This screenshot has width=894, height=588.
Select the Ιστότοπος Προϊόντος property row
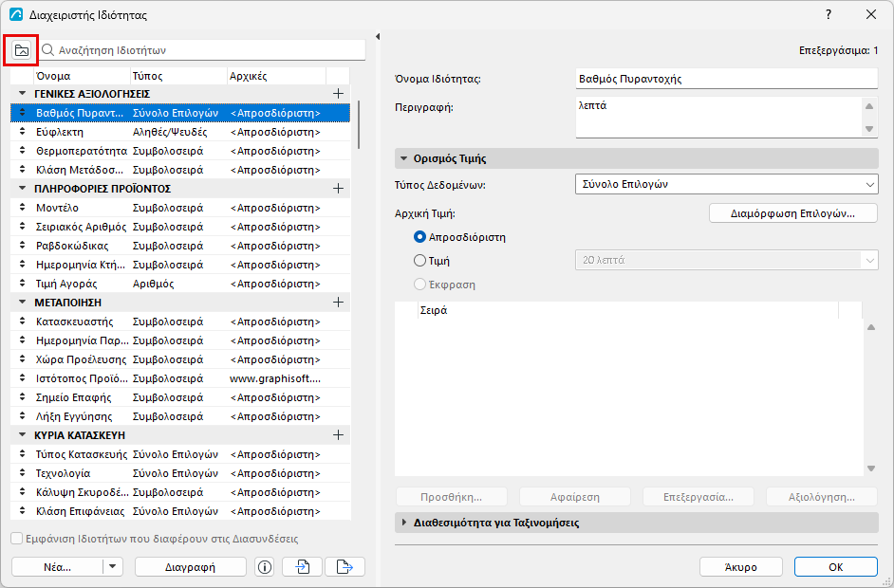tap(180, 378)
